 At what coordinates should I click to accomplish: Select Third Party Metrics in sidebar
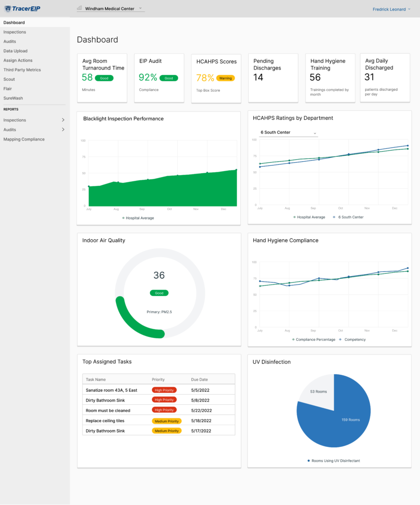(x=22, y=70)
